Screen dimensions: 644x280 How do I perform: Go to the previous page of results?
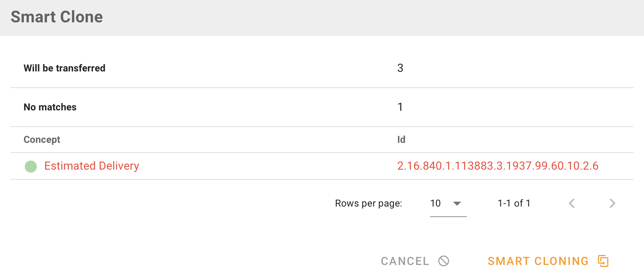point(572,203)
